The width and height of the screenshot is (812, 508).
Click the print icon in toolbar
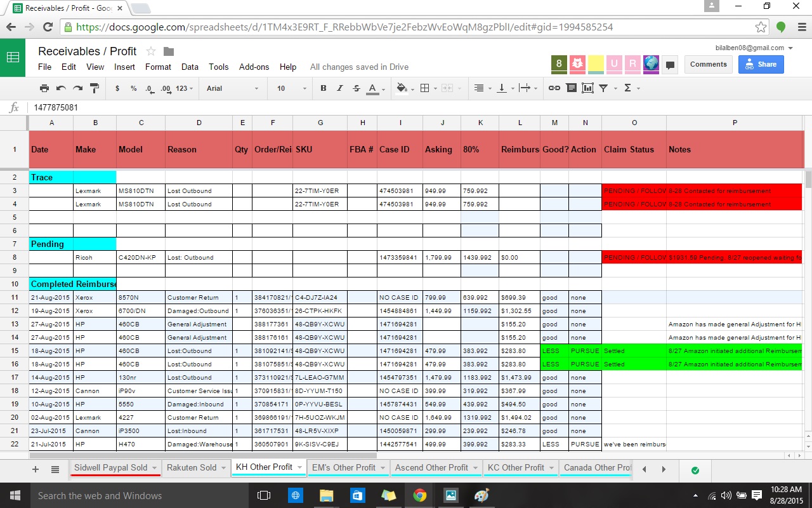pos(44,88)
